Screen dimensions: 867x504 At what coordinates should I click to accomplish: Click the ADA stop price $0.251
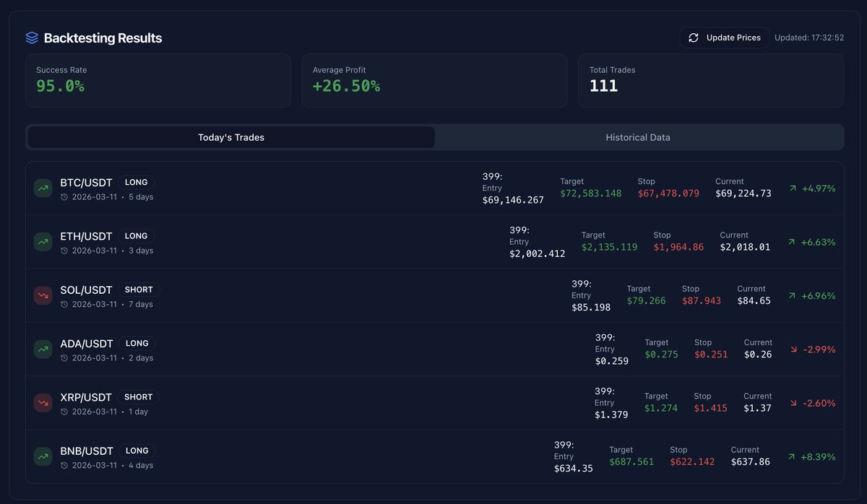[711, 354]
